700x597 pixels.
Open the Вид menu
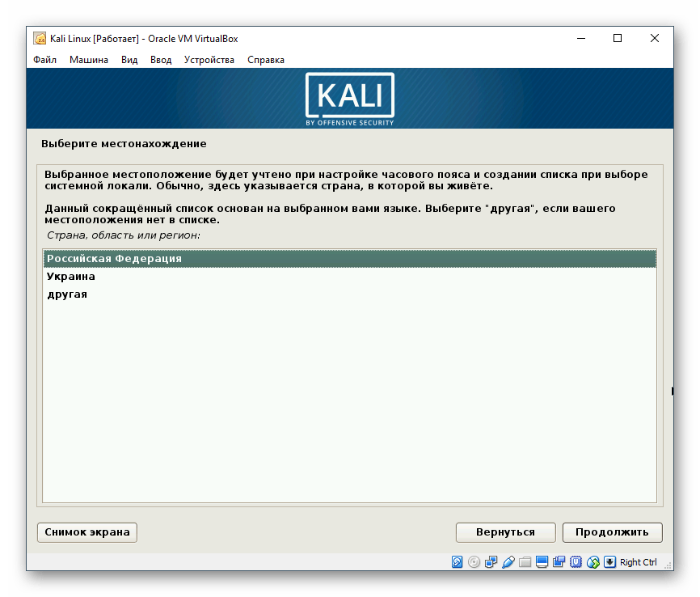pyautogui.click(x=131, y=59)
